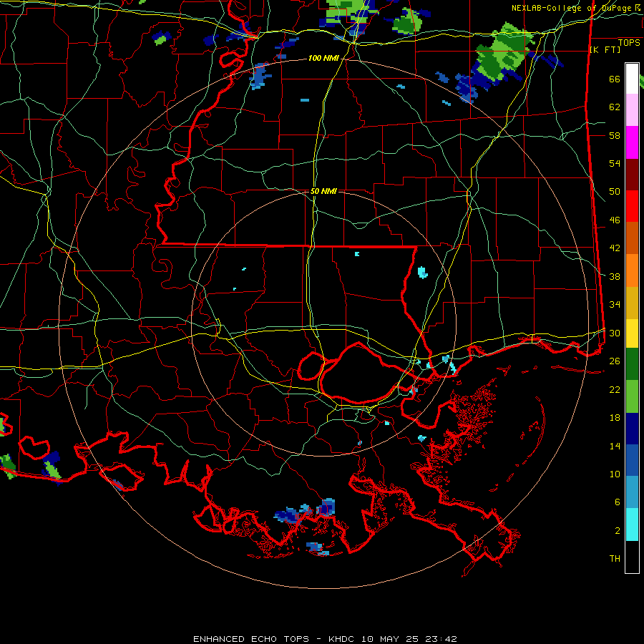Click the dark green legend swatch
Viewport: 644px width, 644px height.
[632, 364]
